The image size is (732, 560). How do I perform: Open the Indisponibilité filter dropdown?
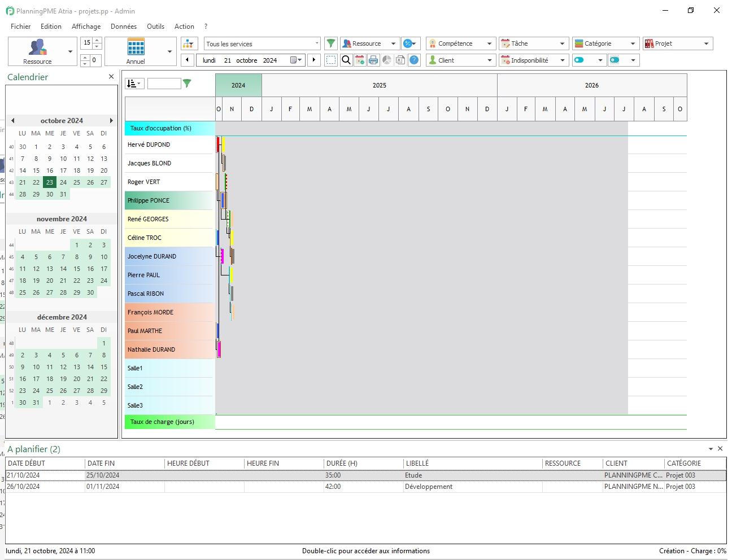click(563, 60)
